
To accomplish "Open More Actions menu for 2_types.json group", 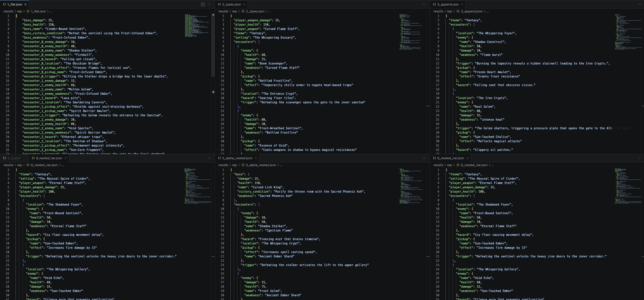I will [424, 4].
